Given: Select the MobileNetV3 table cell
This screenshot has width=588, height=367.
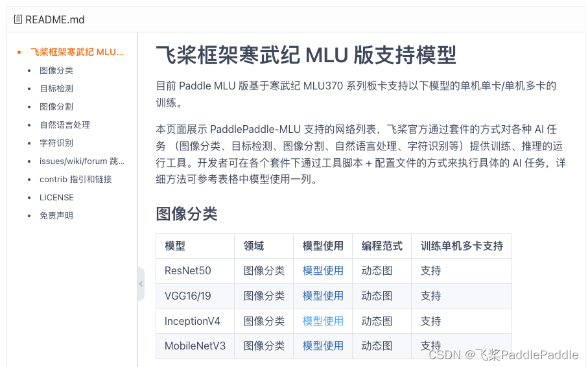Looking at the screenshot, I should point(195,346).
